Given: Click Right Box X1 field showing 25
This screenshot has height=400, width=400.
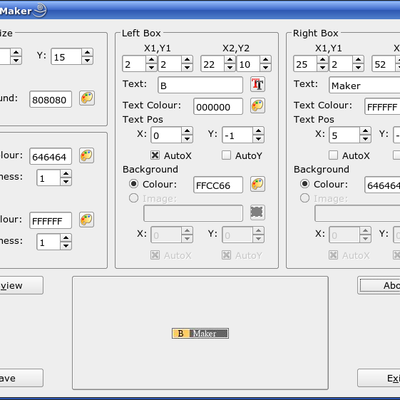Looking at the screenshot, I should tap(305, 64).
